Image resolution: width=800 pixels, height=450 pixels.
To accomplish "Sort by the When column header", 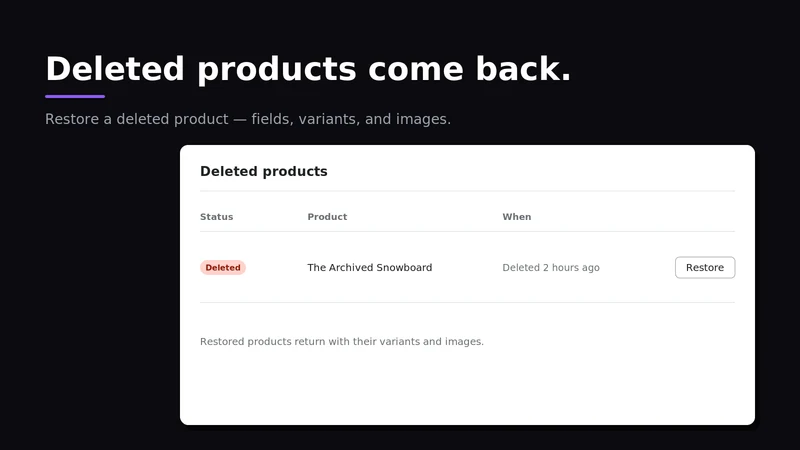I will (x=516, y=217).
